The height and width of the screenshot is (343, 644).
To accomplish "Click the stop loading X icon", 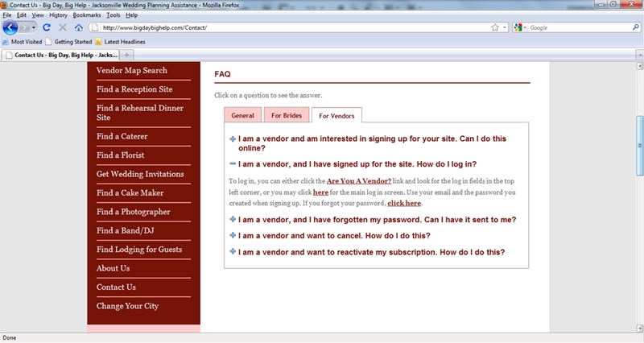I will tap(63, 27).
